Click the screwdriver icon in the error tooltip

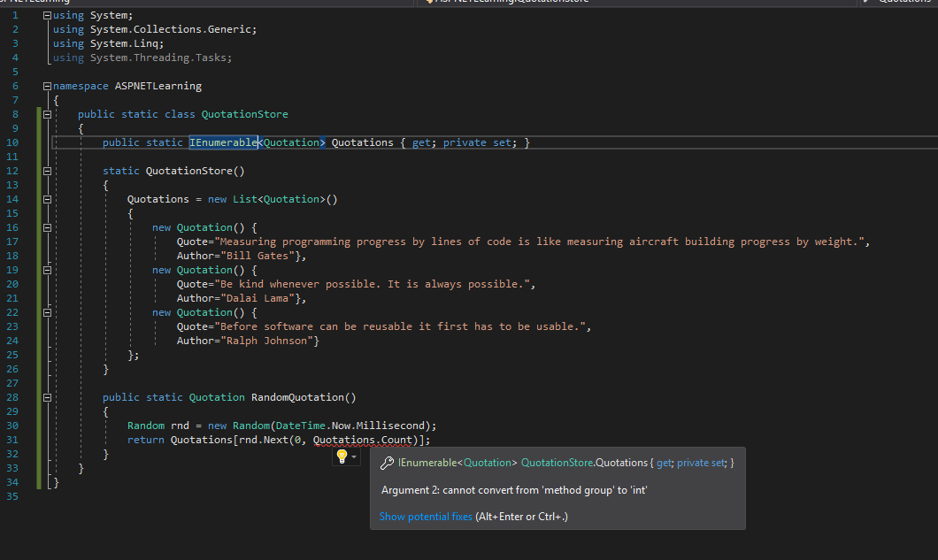coord(387,461)
